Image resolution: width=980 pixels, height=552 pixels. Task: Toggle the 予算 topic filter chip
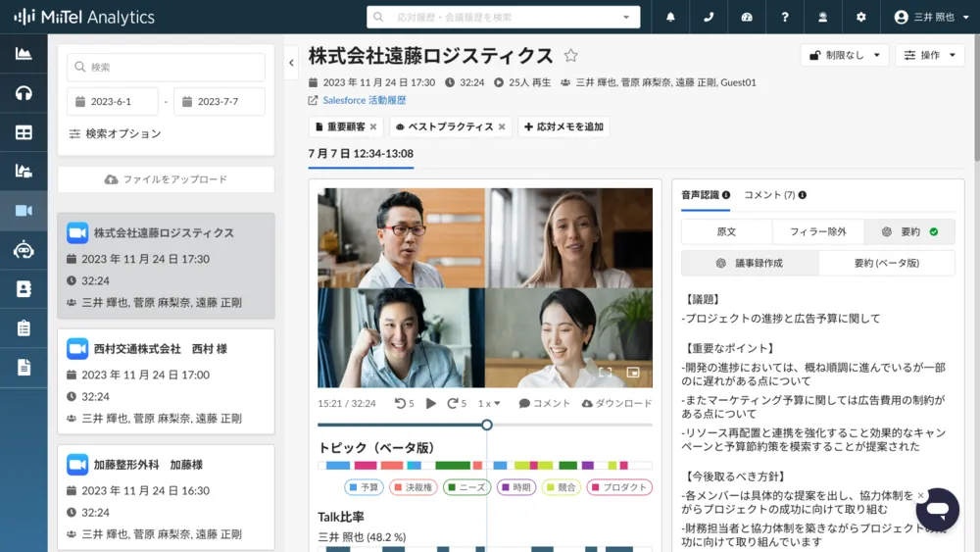pyautogui.click(x=364, y=487)
